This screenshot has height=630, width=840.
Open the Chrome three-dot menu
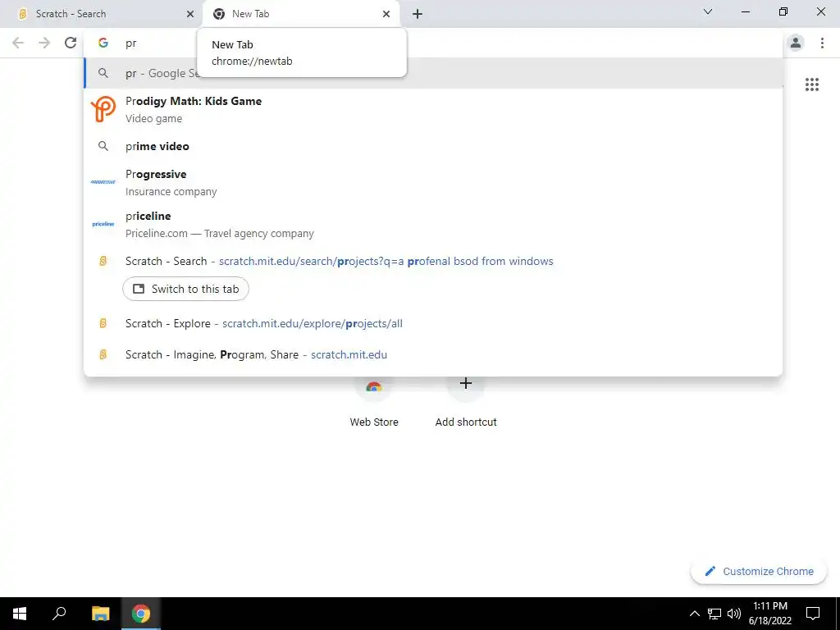pos(822,43)
